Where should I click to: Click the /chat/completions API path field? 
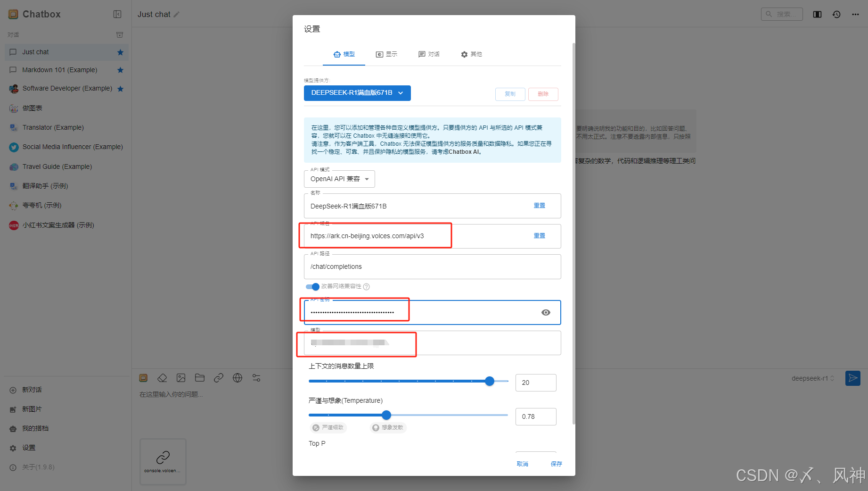pyautogui.click(x=433, y=266)
